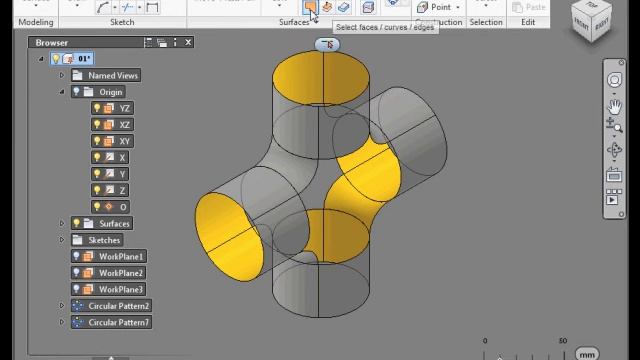640x360 pixels.
Task: Toggle visibility bulb of WorkPlane1
Action: point(76,256)
